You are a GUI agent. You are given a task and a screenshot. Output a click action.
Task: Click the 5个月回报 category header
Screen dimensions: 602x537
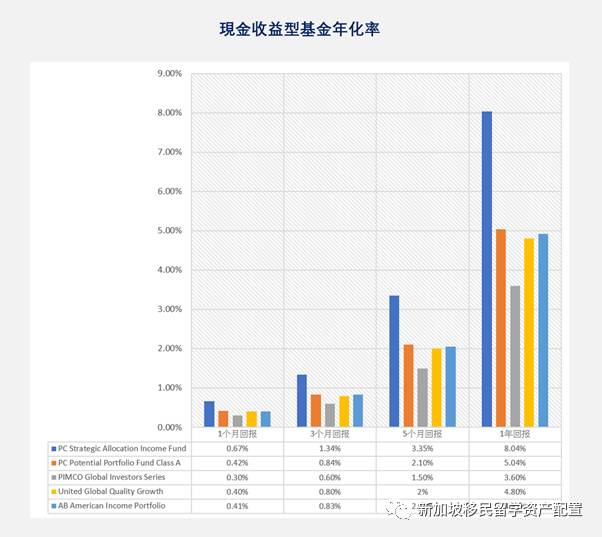[422, 434]
